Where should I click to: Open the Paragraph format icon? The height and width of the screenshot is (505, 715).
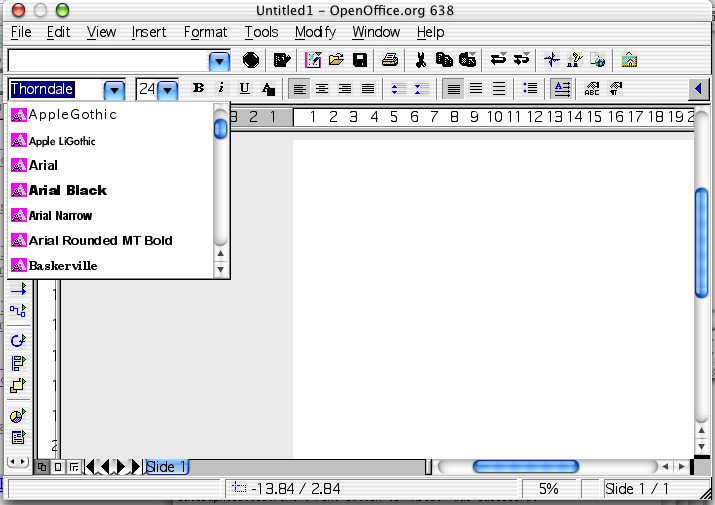pos(616,89)
